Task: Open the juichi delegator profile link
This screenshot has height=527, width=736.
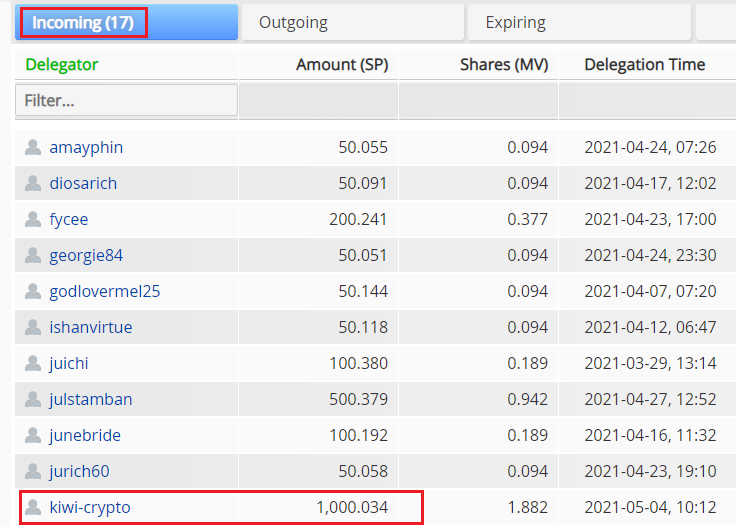Action: coord(69,363)
